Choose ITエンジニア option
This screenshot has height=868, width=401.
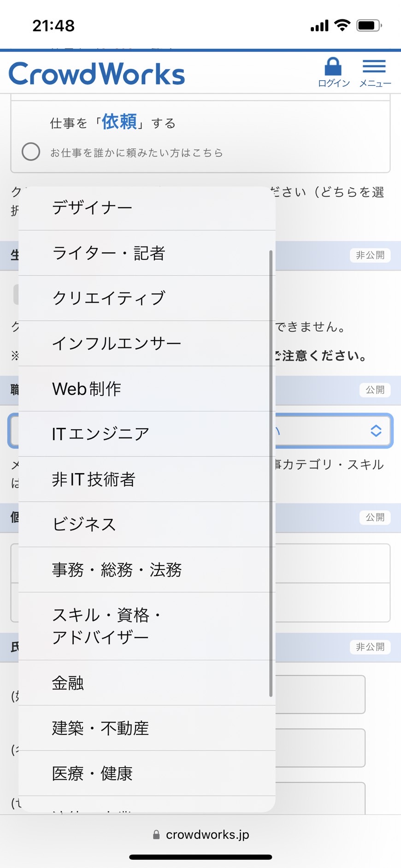pos(147,434)
